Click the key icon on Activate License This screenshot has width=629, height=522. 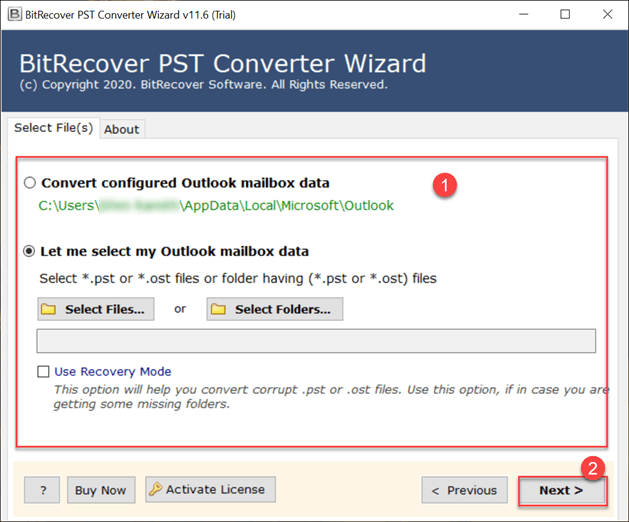[x=155, y=489]
